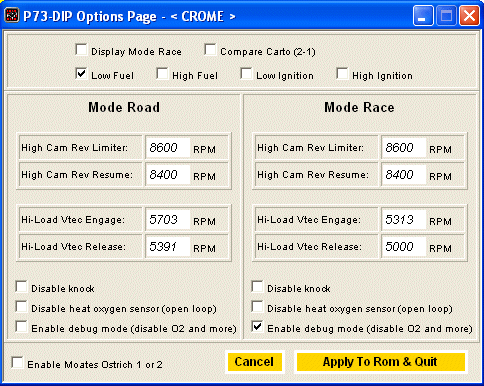Check the High Fuel option
Screen dimensions: 484x386
pyautogui.click(x=162, y=74)
